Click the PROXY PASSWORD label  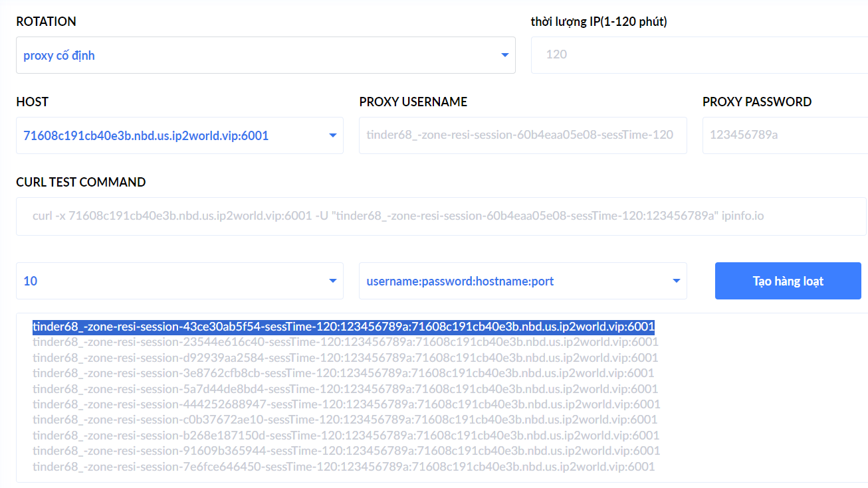coord(757,102)
